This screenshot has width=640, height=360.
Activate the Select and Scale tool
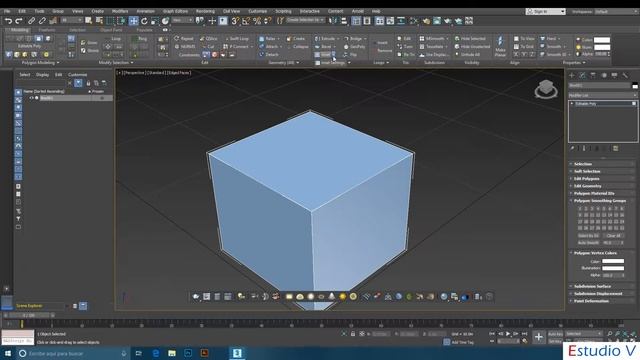(x=155, y=21)
